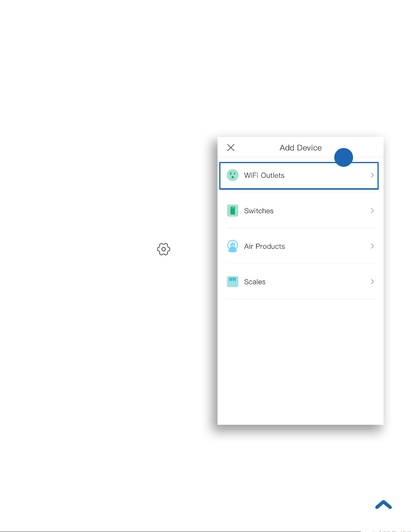Select the Scales text label

pos(255,282)
